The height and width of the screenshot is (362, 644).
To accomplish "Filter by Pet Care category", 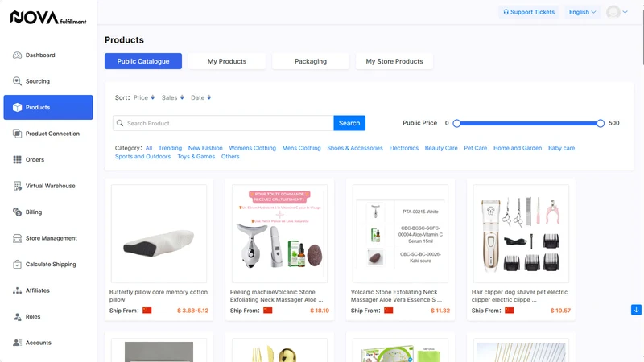I will tap(476, 148).
